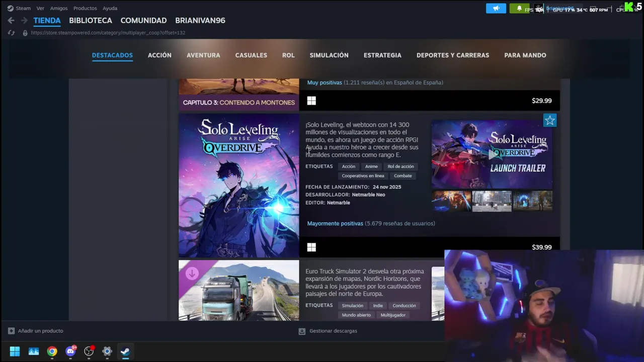Viewport: 644px width, 362px height.
Task: Select the SIMULACIÓN category tab
Action: pyautogui.click(x=329, y=55)
